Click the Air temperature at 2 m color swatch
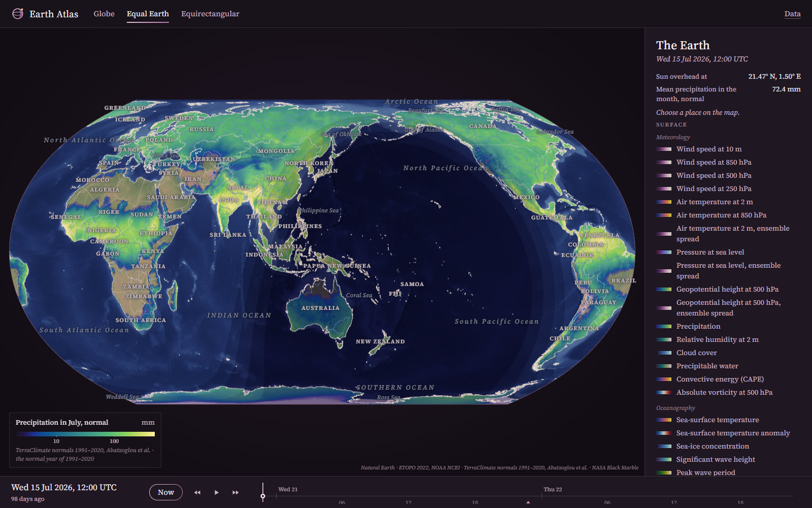The width and height of the screenshot is (812, 508). [x=664, y=202]
